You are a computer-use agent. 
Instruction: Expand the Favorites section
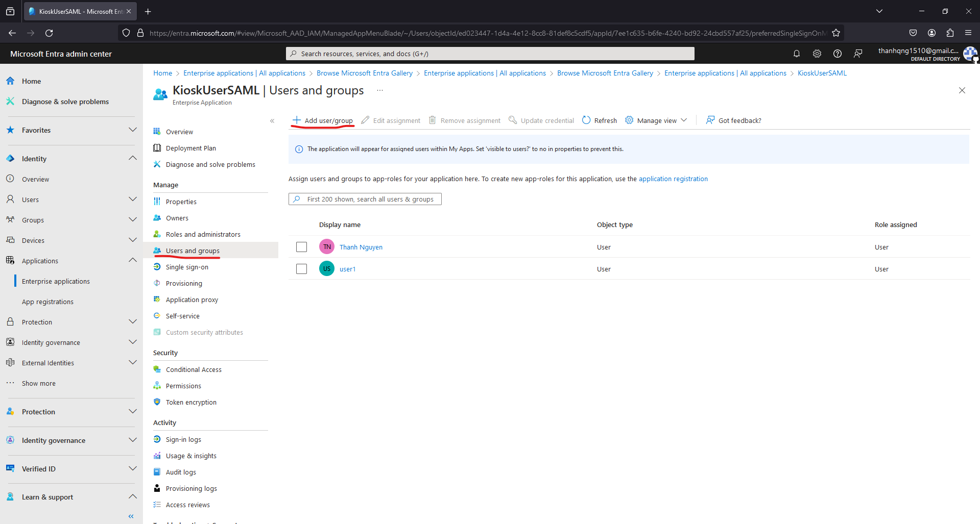(133, 130)
